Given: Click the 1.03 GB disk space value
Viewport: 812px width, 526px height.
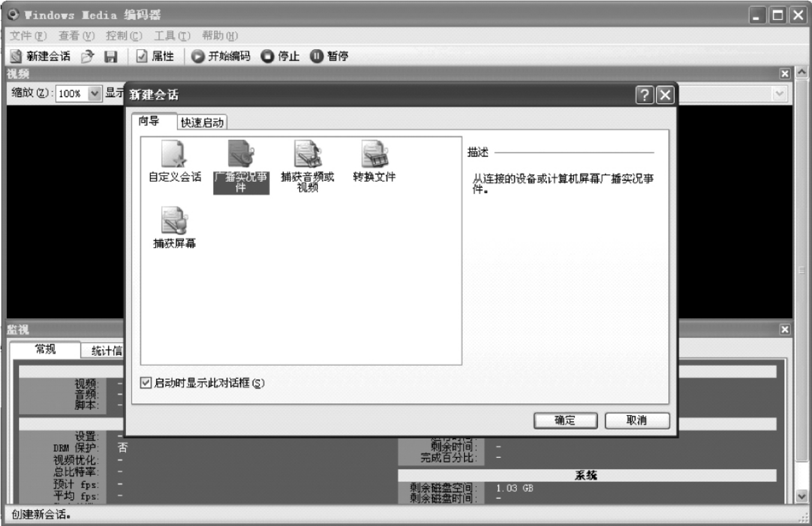Looking at the screenshot, I should coord(515,488).
